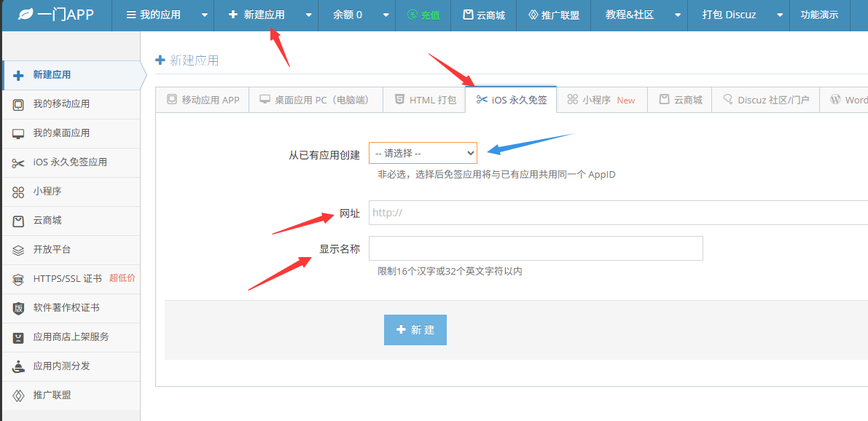
Task: Click the tablet icon for 我的移动应用
Action: (x=18, y=104)
